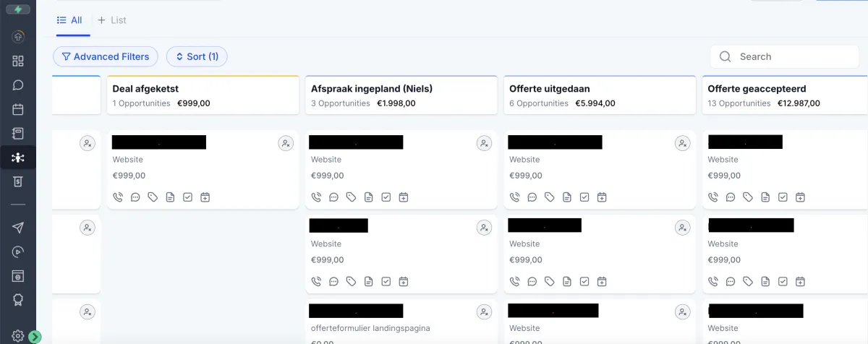Viewport: 868px width, 344px height.
Task: Assign owner on Deal afgeketst card
Action: (x=286, y=143)
